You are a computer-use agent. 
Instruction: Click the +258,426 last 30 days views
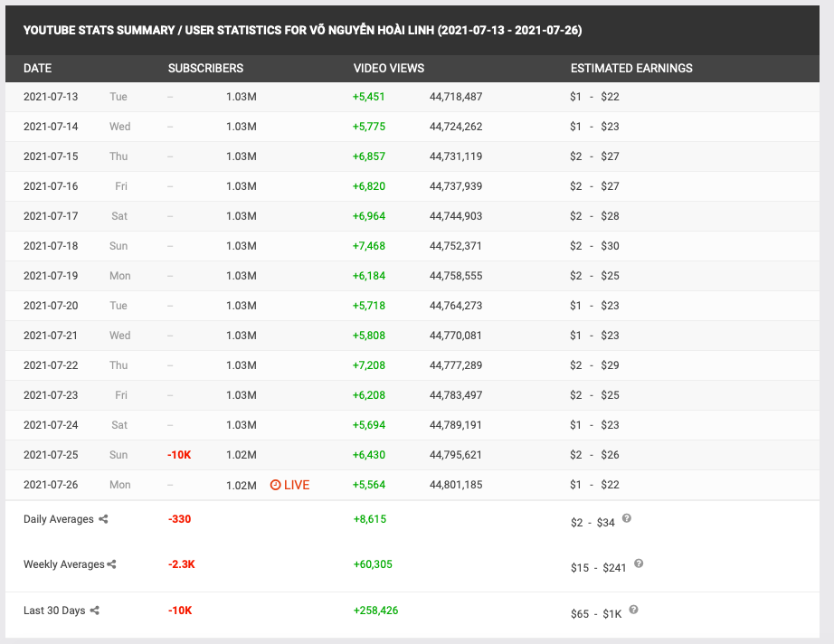(x=375, y=611)
